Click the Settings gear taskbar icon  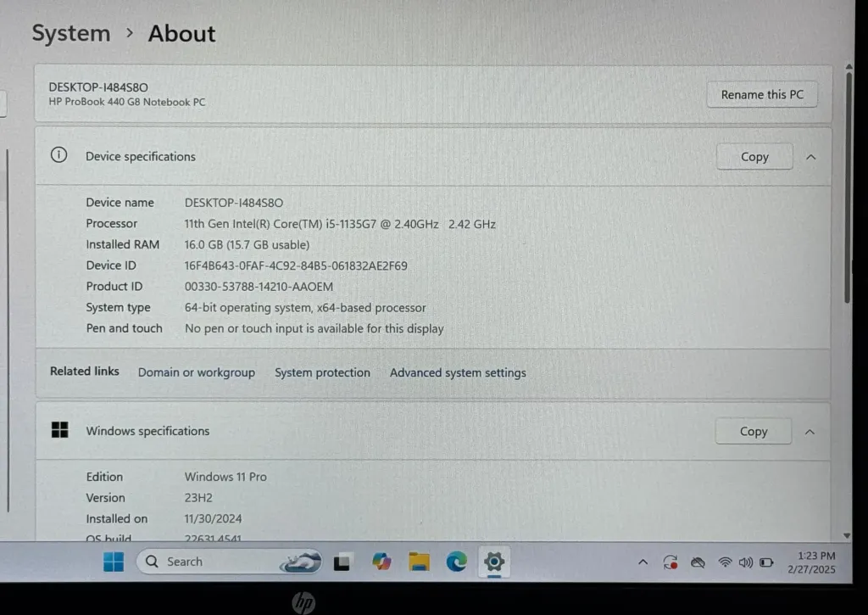pos(494,562)
